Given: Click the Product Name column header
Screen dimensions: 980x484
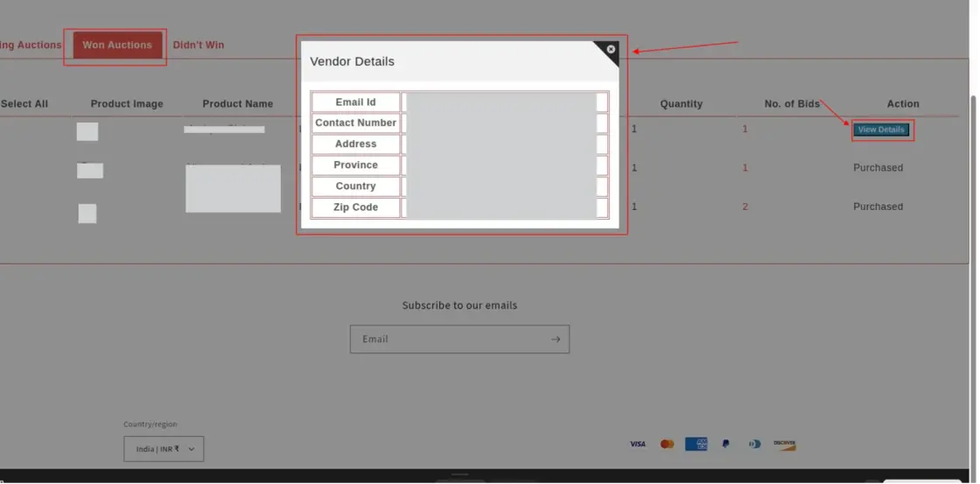Looking at the screenshot, I should pyautogui.click(x=237, y=104).
